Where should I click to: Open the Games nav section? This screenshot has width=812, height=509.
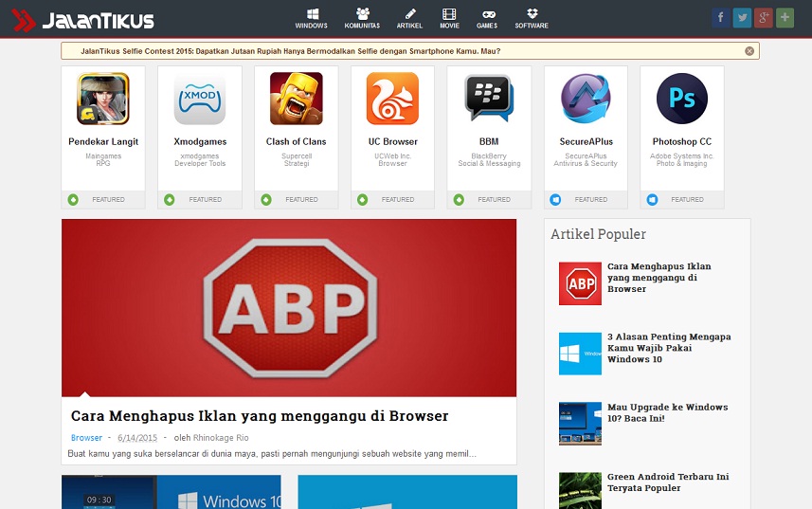(487, 19)
